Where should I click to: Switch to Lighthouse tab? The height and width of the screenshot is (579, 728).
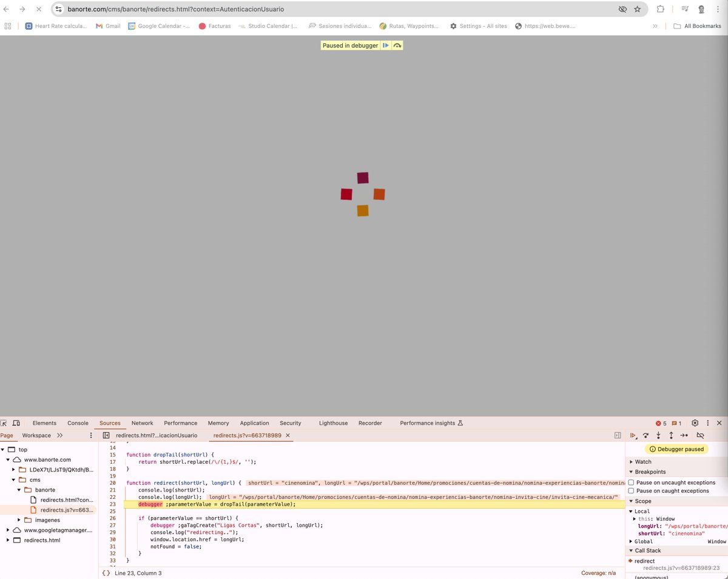334,423
